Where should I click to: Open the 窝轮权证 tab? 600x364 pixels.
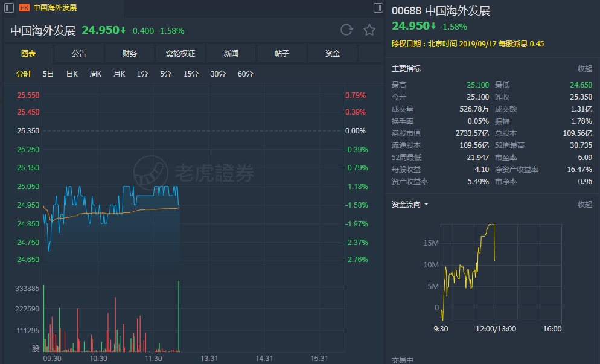click(180, 54)
